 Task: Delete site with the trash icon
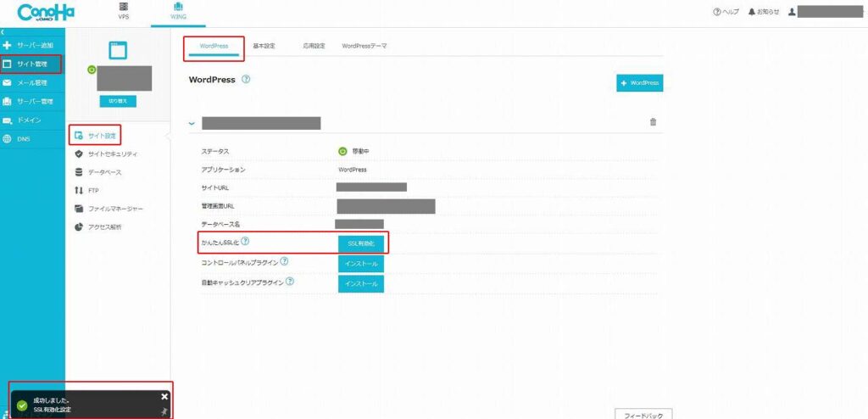(654, 122)
